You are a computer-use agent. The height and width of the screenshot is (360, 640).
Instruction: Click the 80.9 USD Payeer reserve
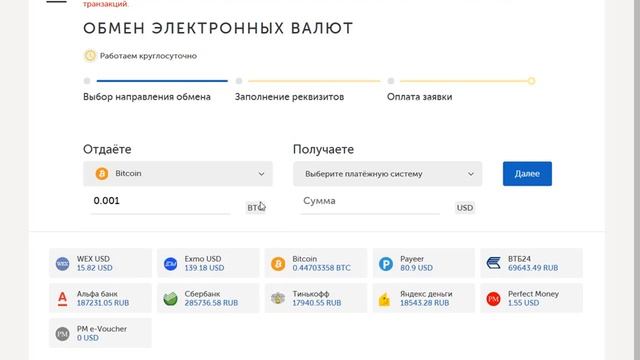tap(416, 268)
